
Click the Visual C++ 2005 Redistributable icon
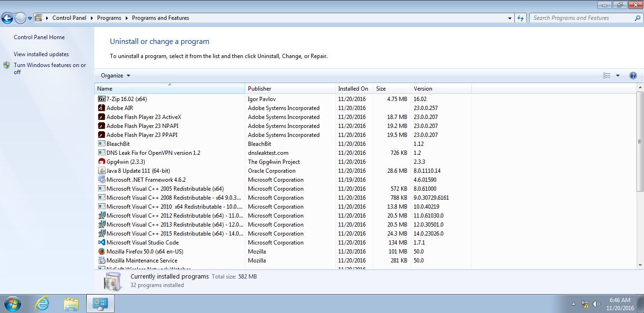click(101, 189)
